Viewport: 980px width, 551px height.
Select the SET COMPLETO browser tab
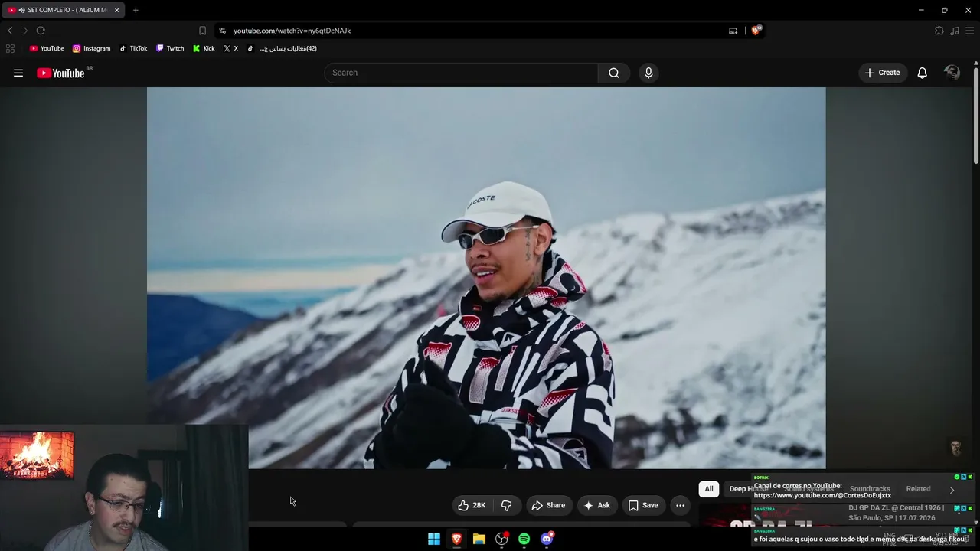(61, 10)
